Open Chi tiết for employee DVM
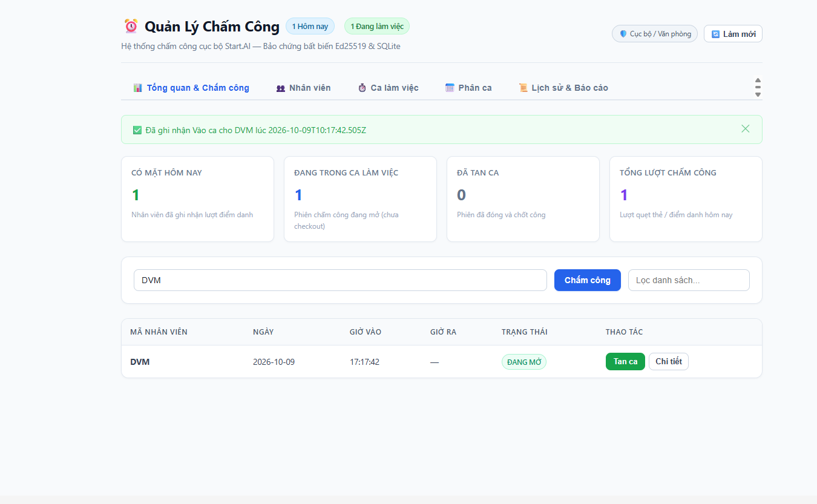 (669, 361)
